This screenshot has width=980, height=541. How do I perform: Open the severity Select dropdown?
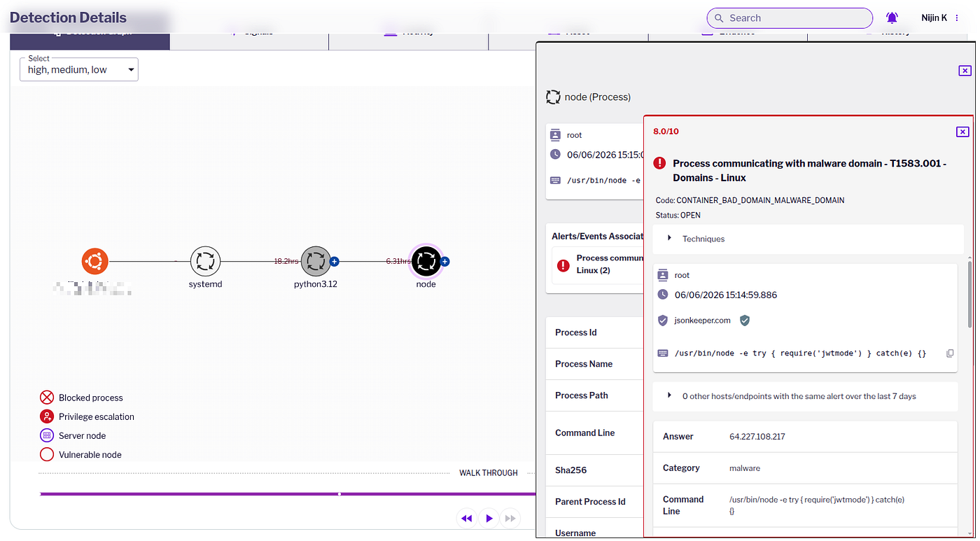click(79, 69)
